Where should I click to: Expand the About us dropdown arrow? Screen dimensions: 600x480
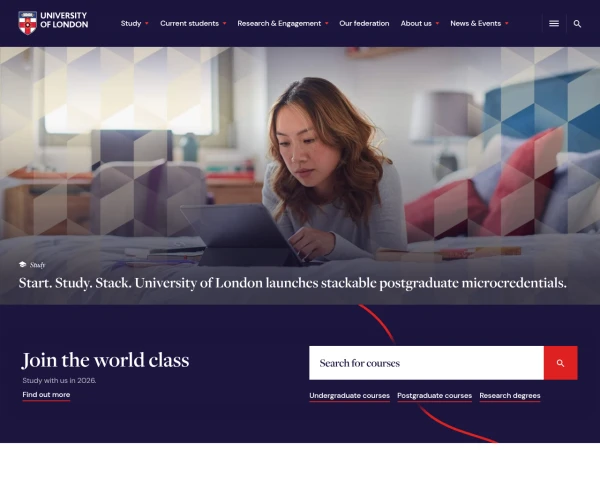tap(437, 24)
